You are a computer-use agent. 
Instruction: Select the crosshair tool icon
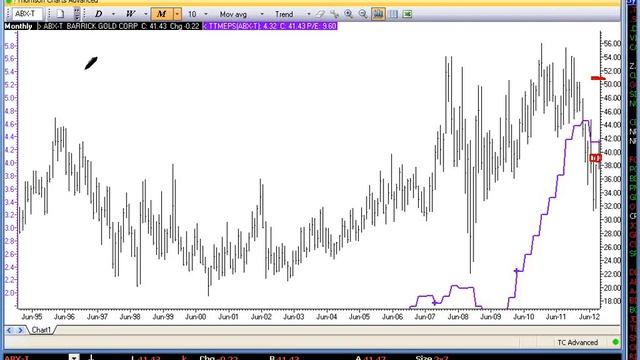334,14
